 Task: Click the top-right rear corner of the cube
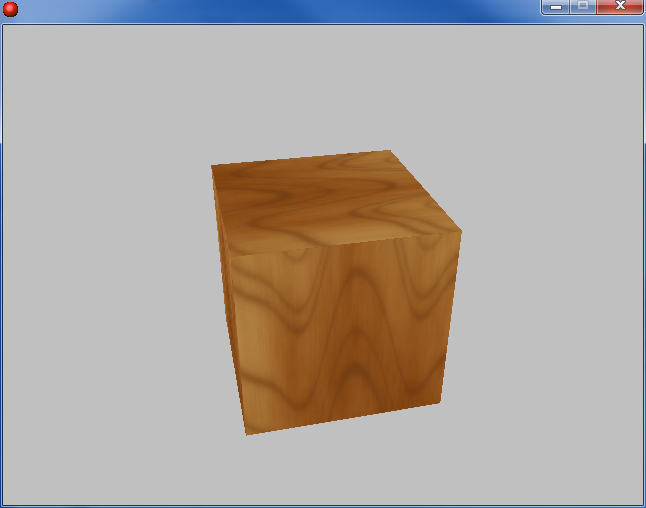pos(388,151)
